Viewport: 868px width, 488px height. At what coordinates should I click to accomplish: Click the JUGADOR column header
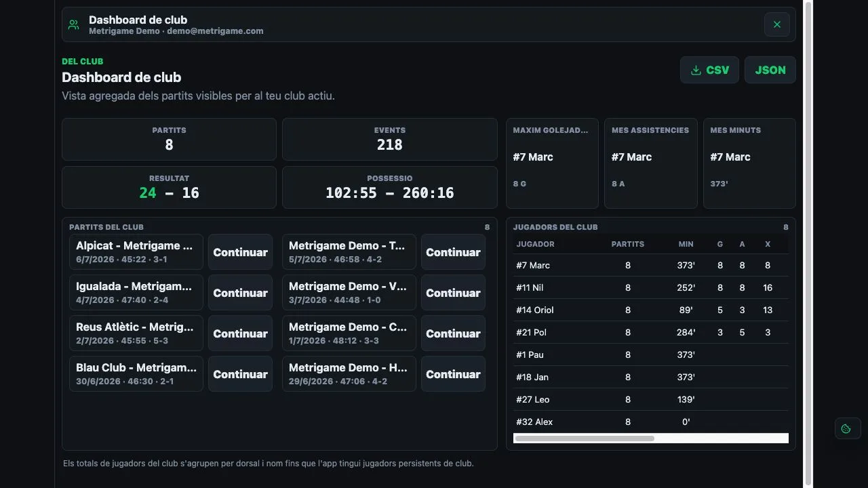point(535,244)
